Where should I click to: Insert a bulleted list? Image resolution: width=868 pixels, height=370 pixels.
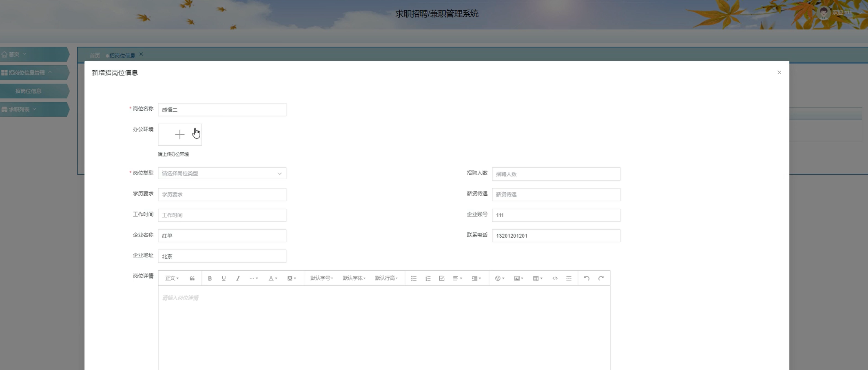pos(414,279)
